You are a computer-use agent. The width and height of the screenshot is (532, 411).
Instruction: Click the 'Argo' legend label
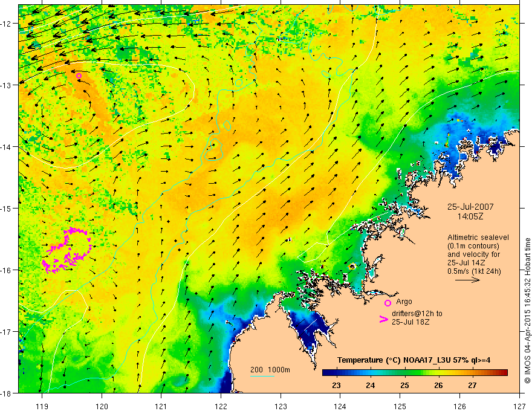click(404, 302)
